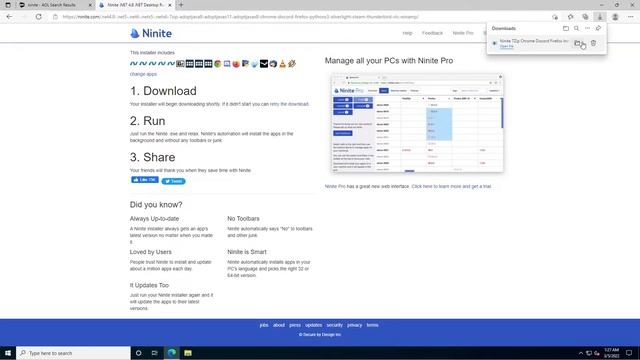The width and height of the screenshot is (640, 360).
Task: Open Cortana from the taskbar
Action: (138, 353)
